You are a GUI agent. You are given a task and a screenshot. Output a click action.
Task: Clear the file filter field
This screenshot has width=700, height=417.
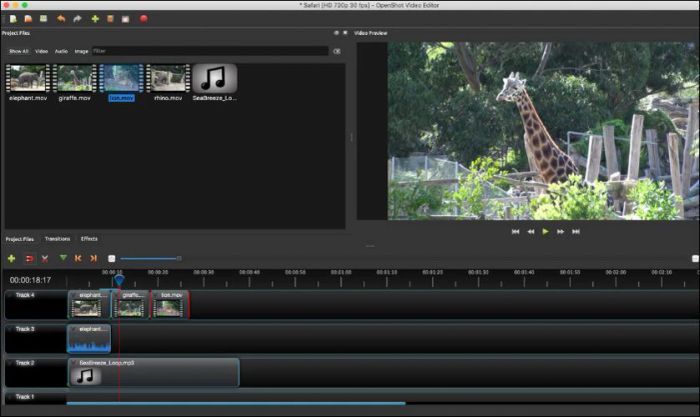pyautogui.click(x=337, y=51)
